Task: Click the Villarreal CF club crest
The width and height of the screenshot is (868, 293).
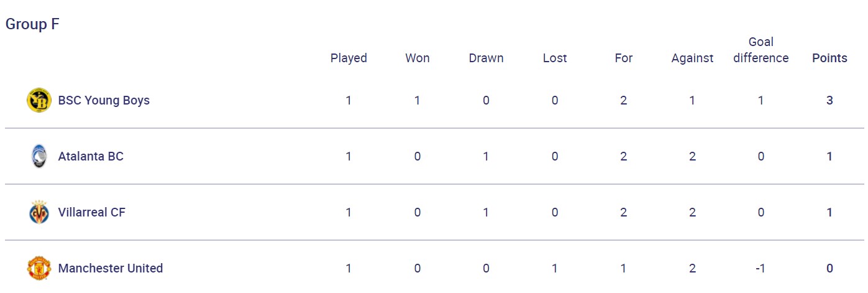Action: pyautogui.click(x=39, y=212)
